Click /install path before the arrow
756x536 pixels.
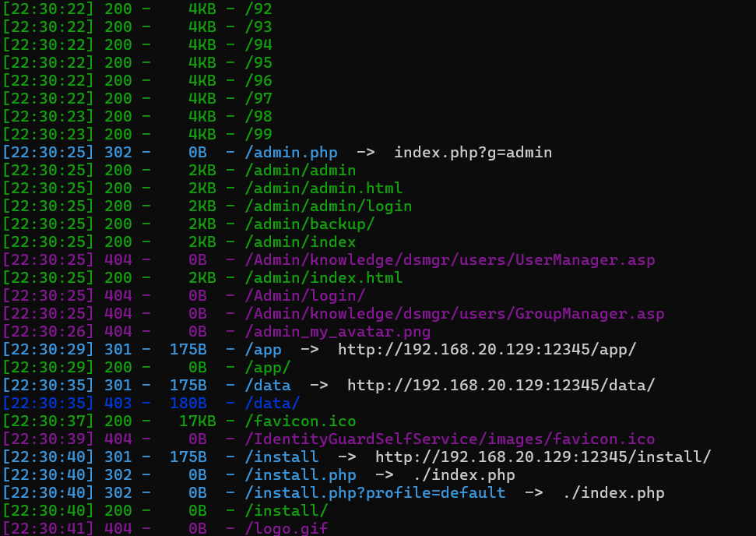(282, 457)
